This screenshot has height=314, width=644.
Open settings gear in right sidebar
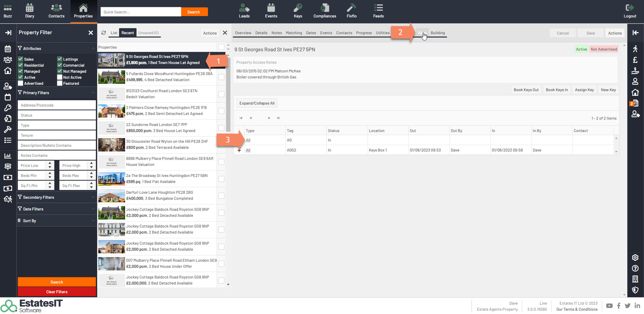point(635,257)
